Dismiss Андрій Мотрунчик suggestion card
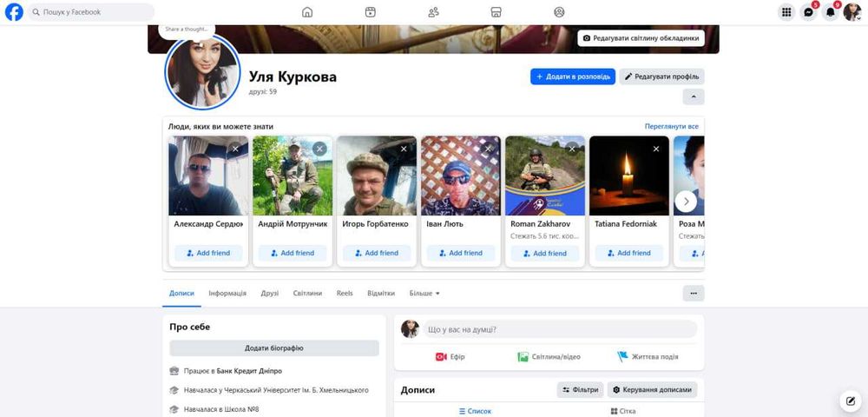Viewport: 868px width, 417px height. 319,149
